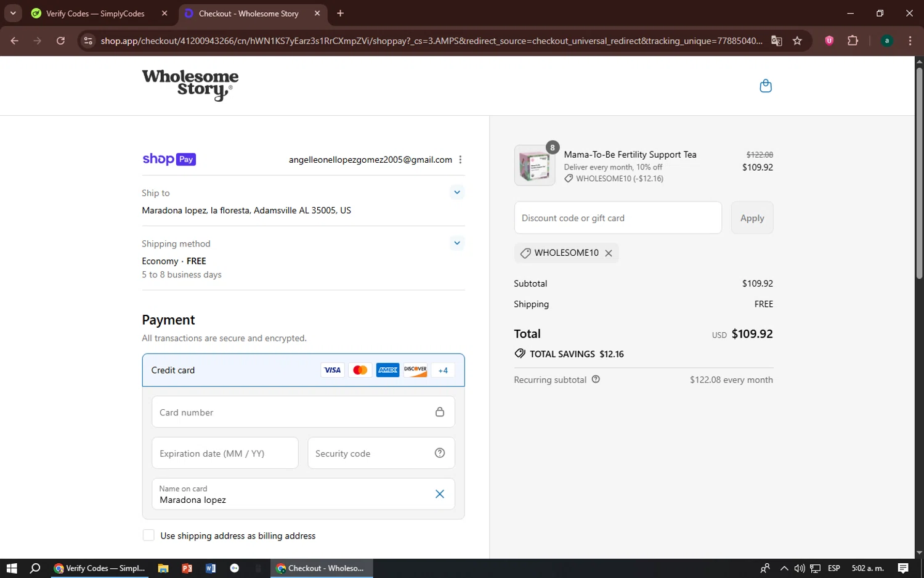
Task: Click the Discount code or gift card field
Action: (618, 218)
